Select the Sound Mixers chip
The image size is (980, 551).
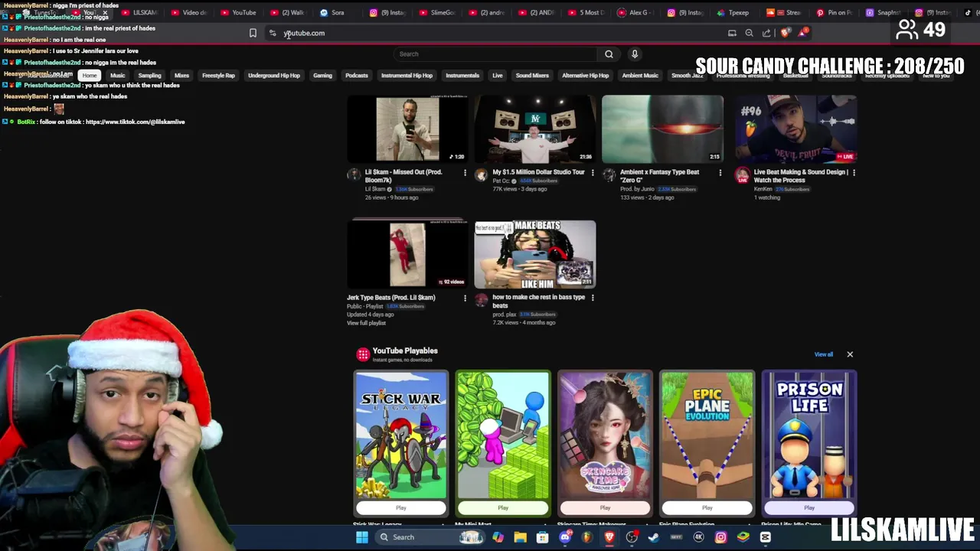click(x=532, y=75)
